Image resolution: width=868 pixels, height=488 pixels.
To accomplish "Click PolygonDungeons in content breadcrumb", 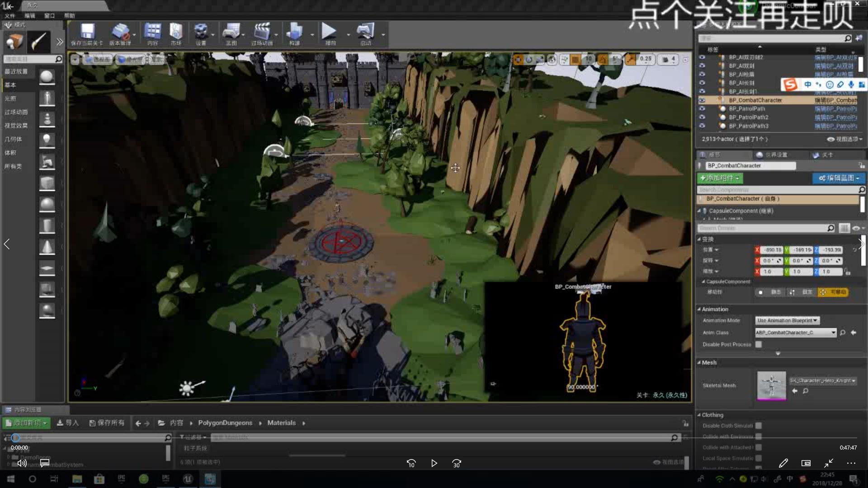I will [x=225, y=423].
